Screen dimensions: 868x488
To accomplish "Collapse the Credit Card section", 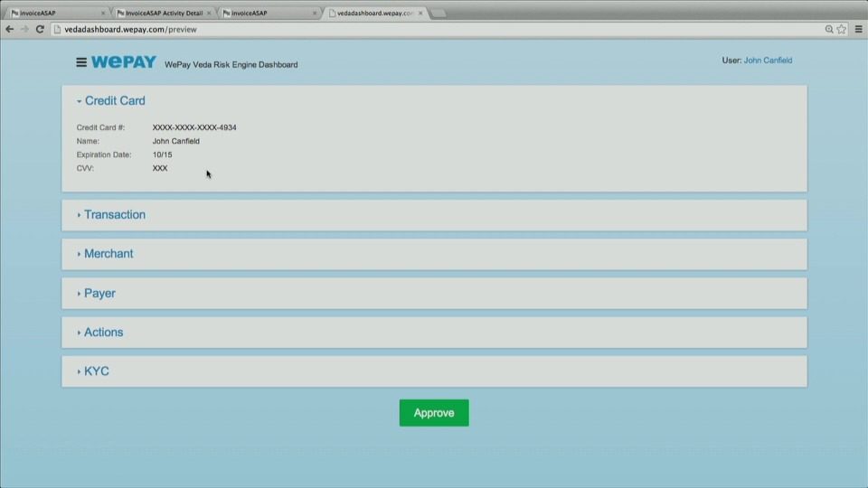I will click(110, 100).
